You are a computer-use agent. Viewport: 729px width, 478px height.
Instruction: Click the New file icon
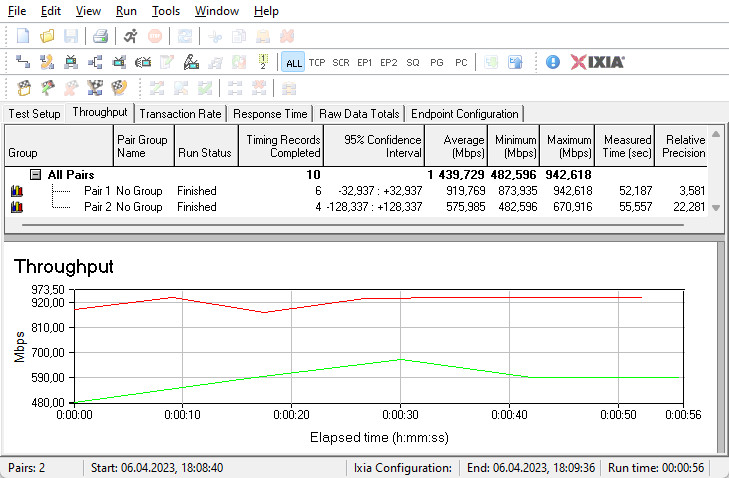coord(23,36)
